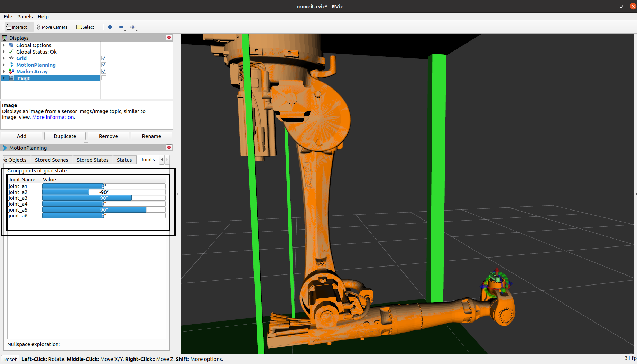Toggle the MotionPlanning display checkbox

pos(104,65)
